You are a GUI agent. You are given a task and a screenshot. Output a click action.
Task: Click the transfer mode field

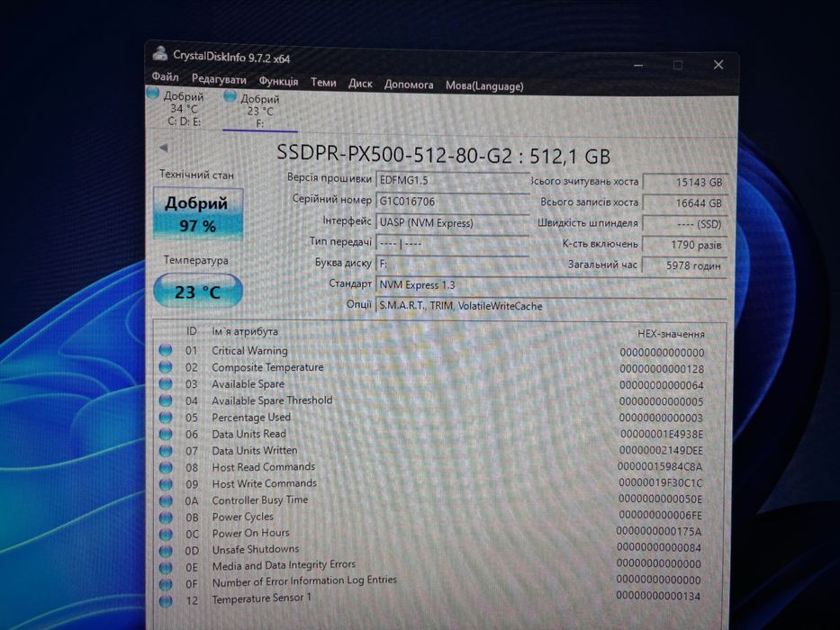pos(453,244)
